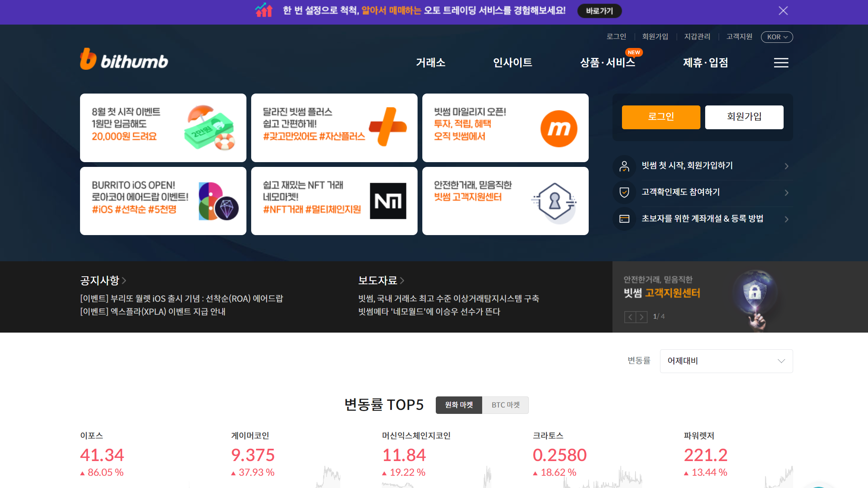
Task: Click the bithumb logo
Action: coord(124,60)
